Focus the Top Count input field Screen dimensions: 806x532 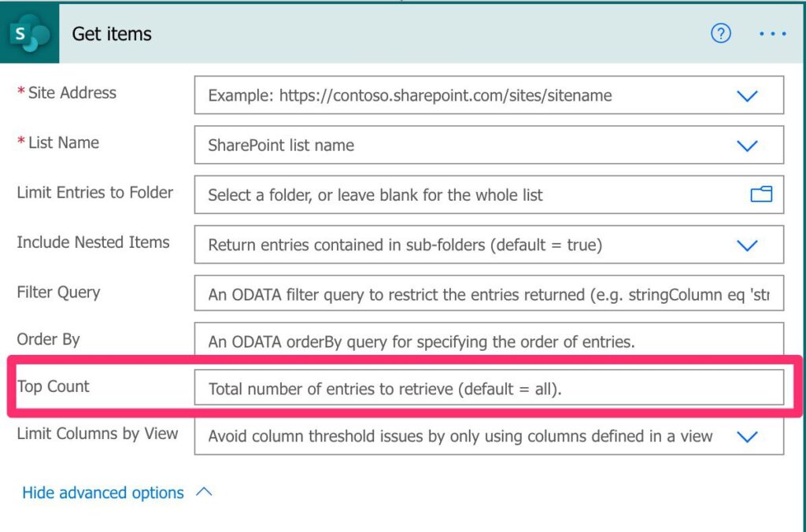pos(488,389)
